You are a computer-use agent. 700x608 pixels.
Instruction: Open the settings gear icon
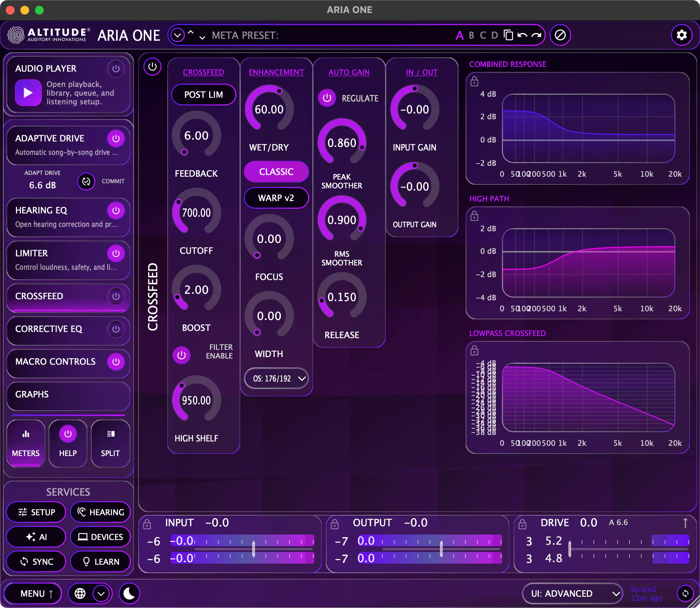tap(681, 35)
